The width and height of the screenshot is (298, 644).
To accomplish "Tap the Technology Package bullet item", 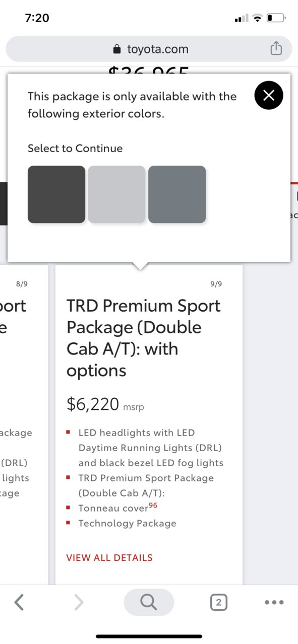I will pyautogui.click(x=127, y=523).
